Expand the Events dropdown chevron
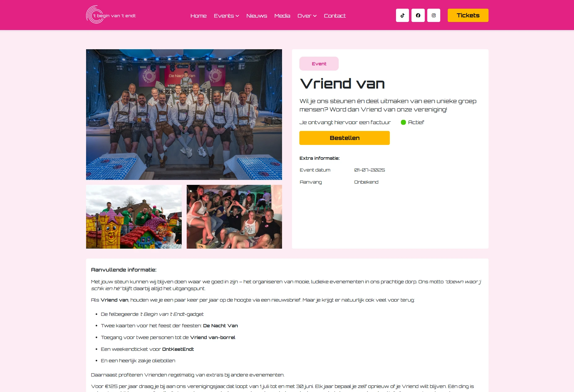 point(237,16)
